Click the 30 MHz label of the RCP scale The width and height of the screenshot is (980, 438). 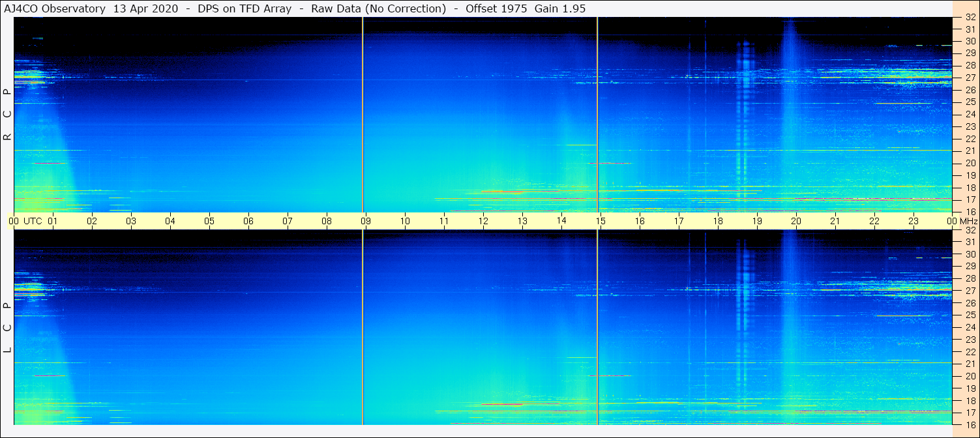(x=970, y=41)
